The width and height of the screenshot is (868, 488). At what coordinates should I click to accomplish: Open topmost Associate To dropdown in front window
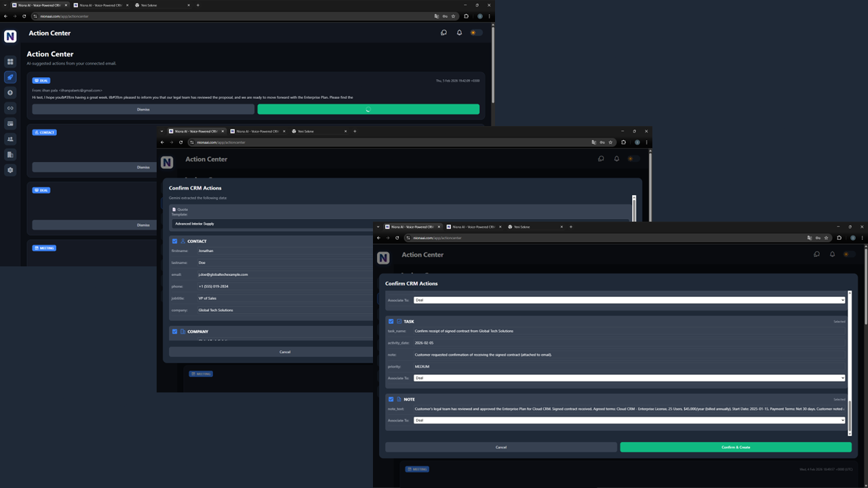pyautogui.click(x=629, y=300)
